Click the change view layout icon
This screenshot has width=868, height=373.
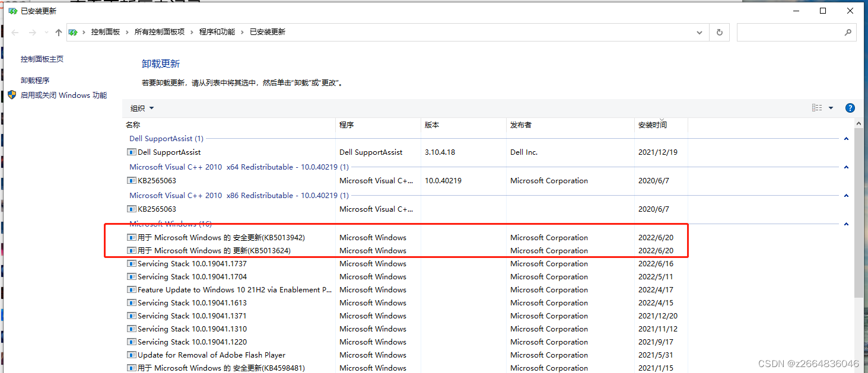click(x=817, y=108)
